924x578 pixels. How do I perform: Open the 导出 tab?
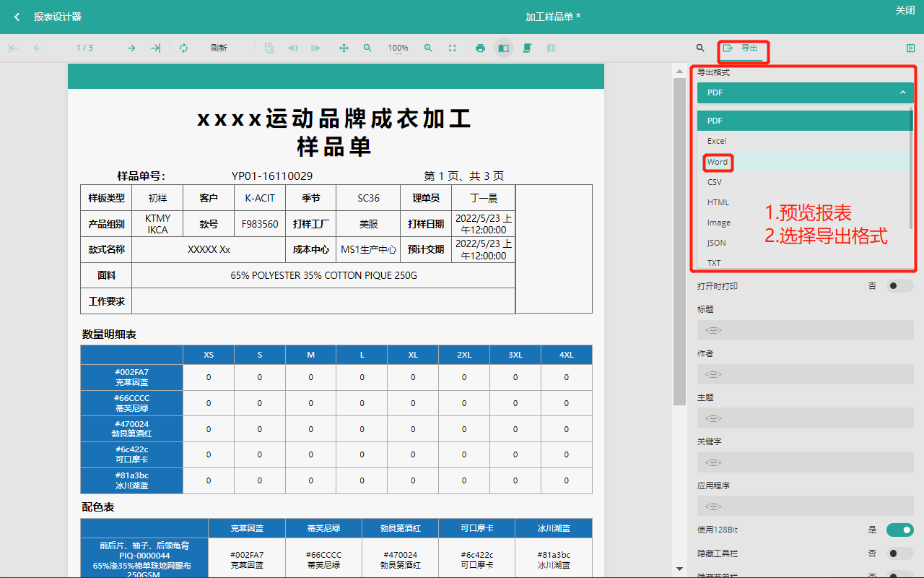[742, 48]
